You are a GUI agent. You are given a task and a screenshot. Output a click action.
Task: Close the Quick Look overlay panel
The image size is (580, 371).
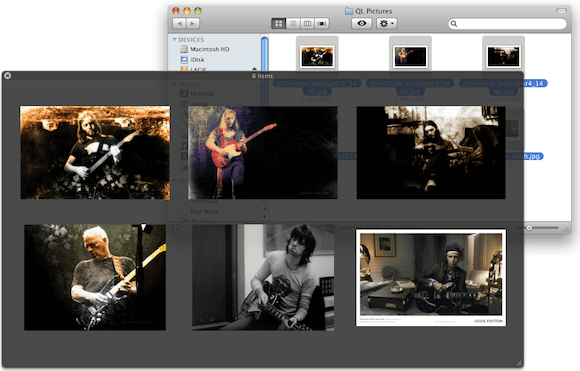[7, 76]
